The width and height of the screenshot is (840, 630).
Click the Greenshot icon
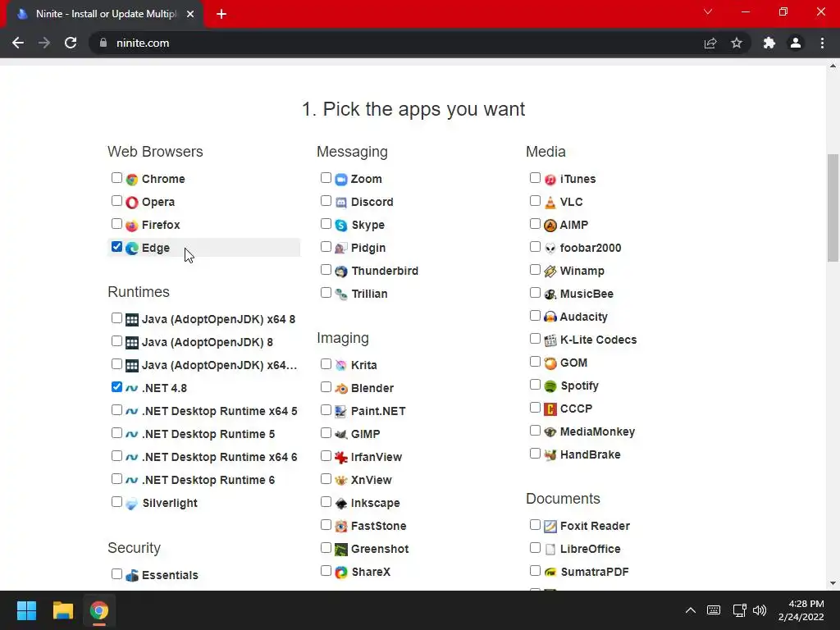click(x=341, y=549)
